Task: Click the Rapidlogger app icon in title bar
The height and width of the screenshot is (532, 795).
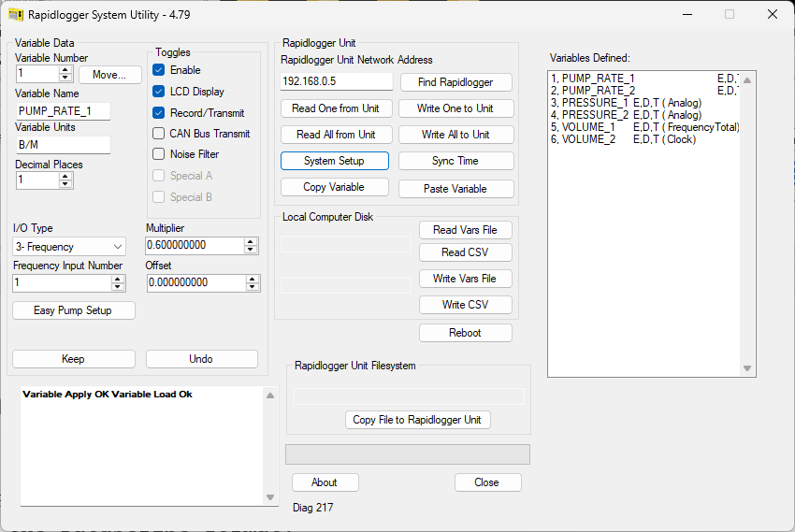Action: tap(16, 14)
